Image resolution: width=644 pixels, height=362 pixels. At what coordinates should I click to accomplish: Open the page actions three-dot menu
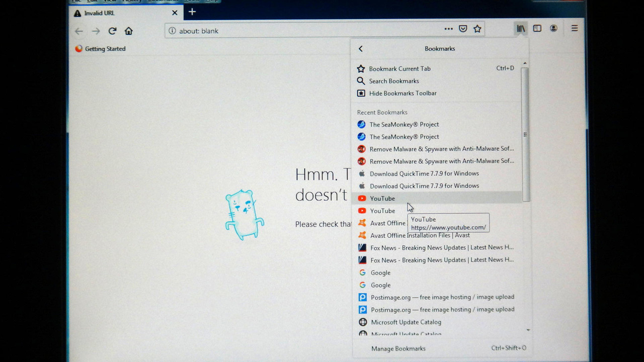click(x=448, y=29)
